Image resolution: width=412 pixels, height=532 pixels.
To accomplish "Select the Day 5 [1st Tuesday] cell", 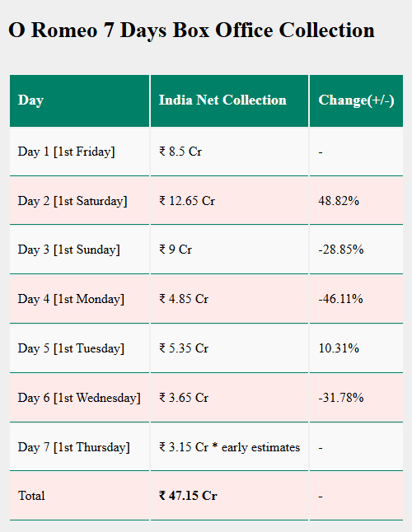I will pos(79,348).
